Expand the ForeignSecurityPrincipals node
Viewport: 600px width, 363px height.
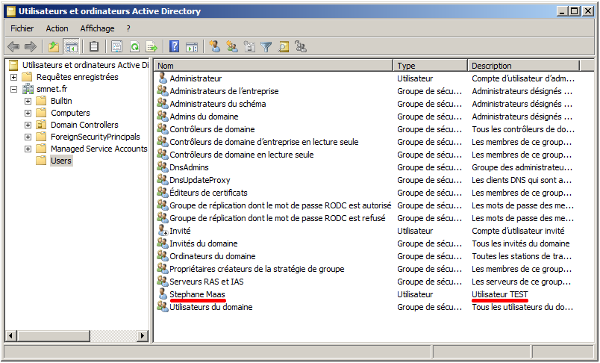(x=28, y=137)
